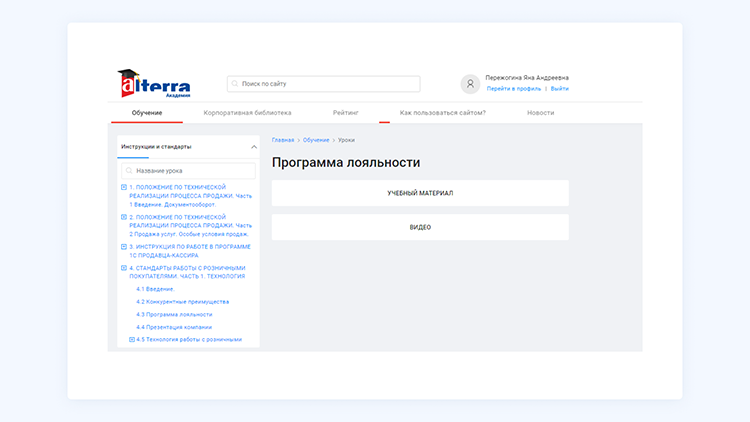The width and height of the screenshot is (750, 422).
Task: Click the expand icon beside section 1
Action: click(x=124, y=187)
